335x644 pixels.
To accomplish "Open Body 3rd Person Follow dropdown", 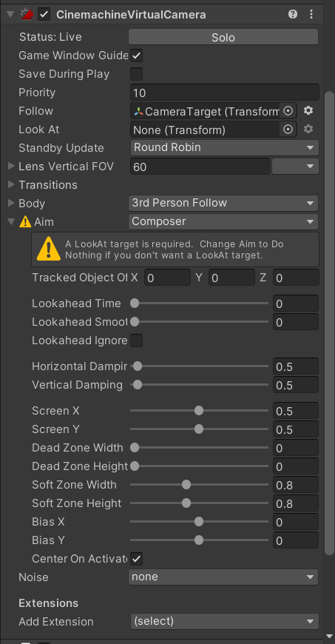I will (223, 203).
